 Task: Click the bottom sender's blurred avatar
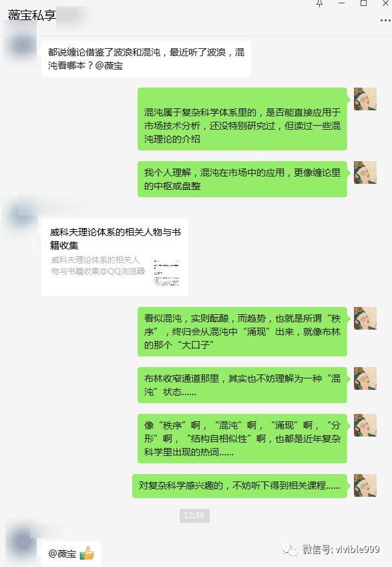[23, 542]
